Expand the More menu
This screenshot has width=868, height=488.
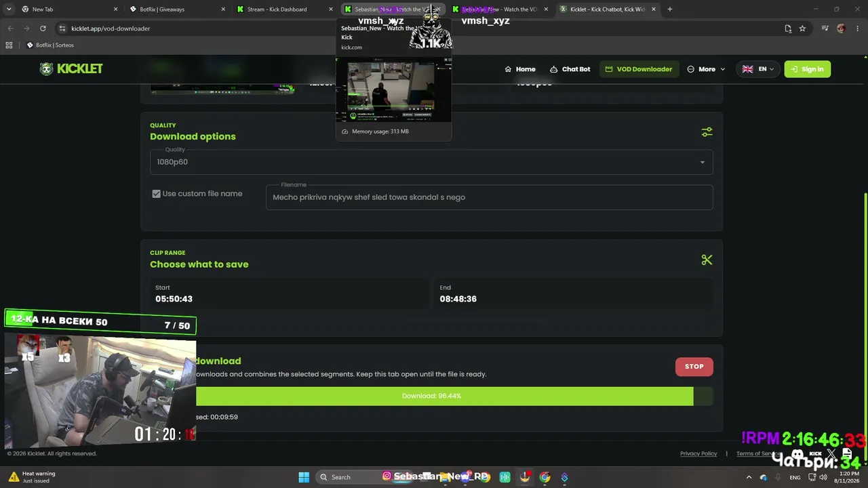pos(706,69)
